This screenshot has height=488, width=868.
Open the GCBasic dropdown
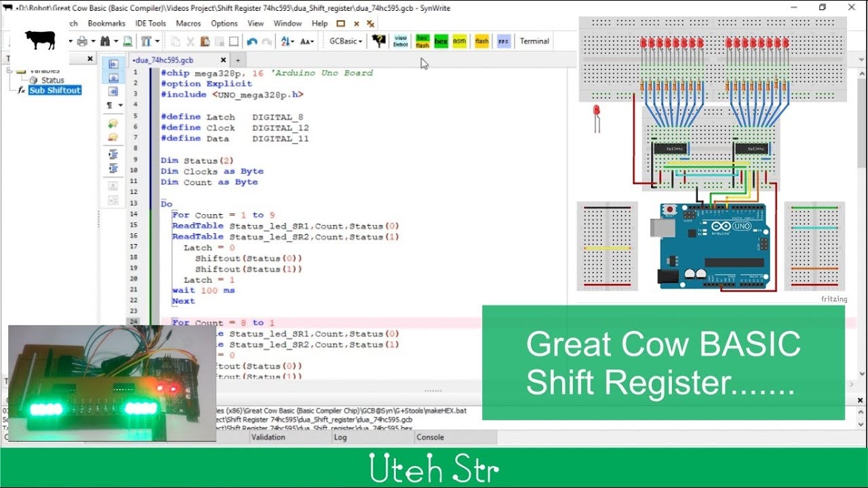346,41
